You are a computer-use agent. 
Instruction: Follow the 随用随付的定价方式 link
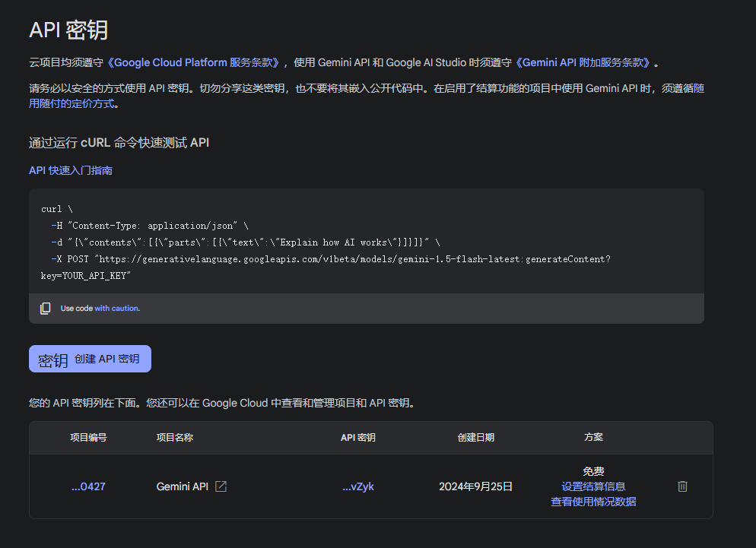[x=73, y=103]
